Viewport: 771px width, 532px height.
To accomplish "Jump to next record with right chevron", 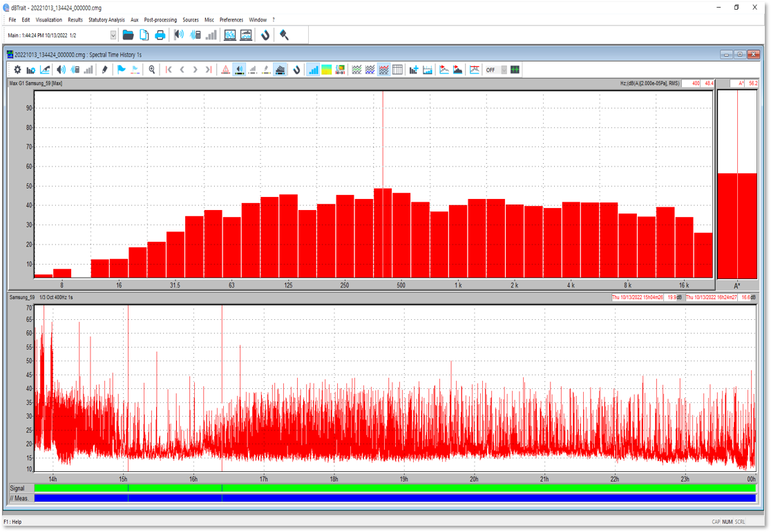I will pos(196,70).
